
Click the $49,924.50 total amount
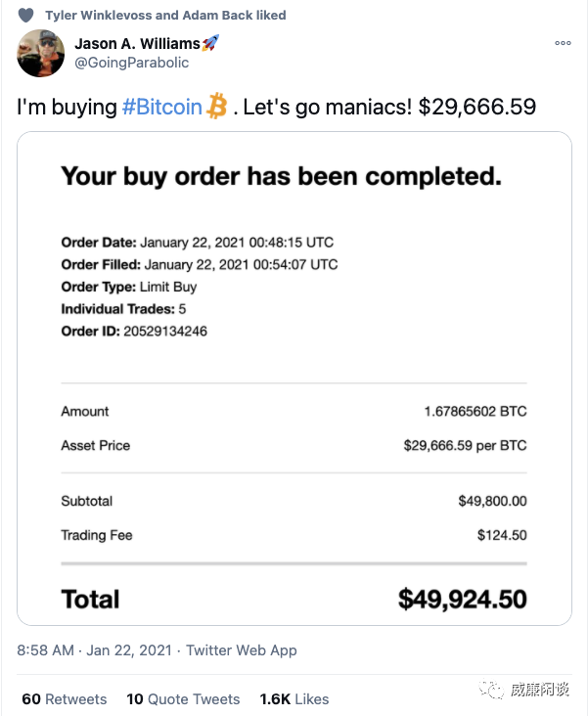point(462,600)
